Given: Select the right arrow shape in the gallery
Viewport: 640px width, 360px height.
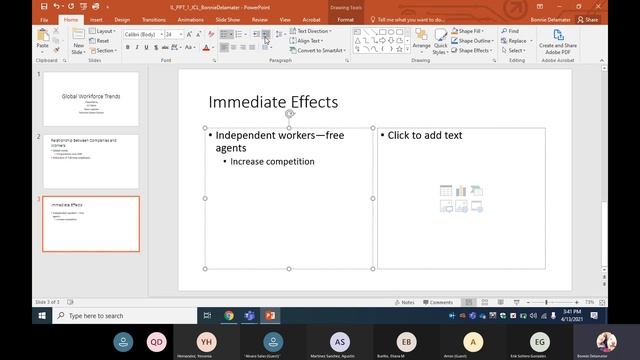Looking at the screenshot, I should pyautogui.click(x=382, y=40).
